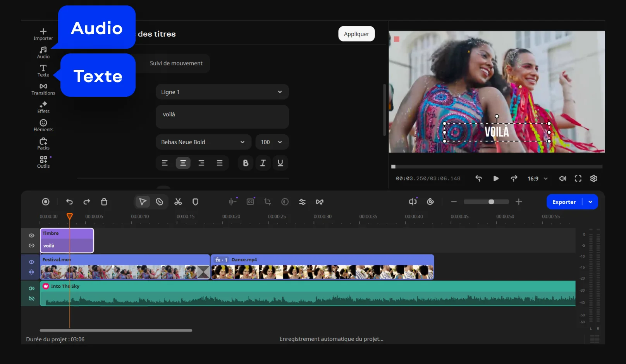
Task: Toggle bold text formatting
Action: pos(246,163)
